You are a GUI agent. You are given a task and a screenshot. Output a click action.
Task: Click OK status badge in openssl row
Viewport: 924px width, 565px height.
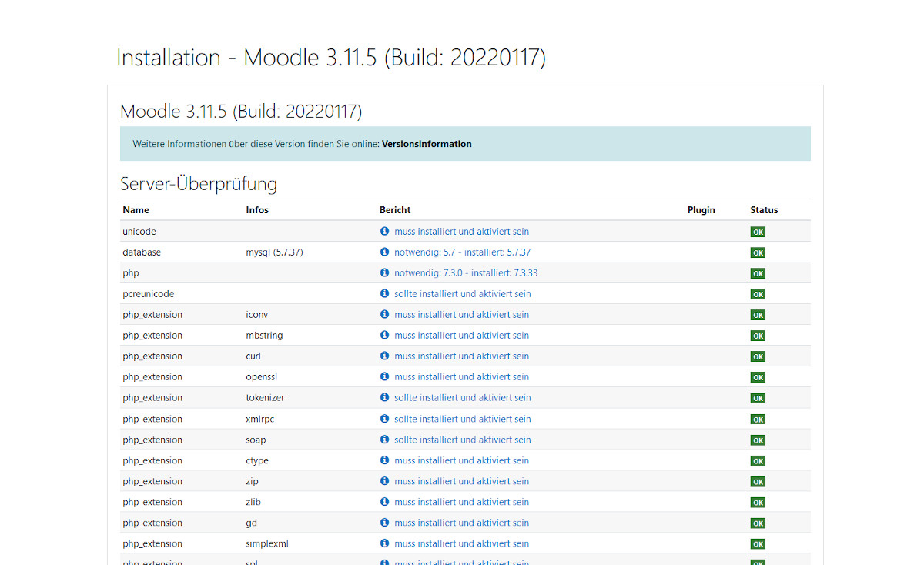click(758, 377)
